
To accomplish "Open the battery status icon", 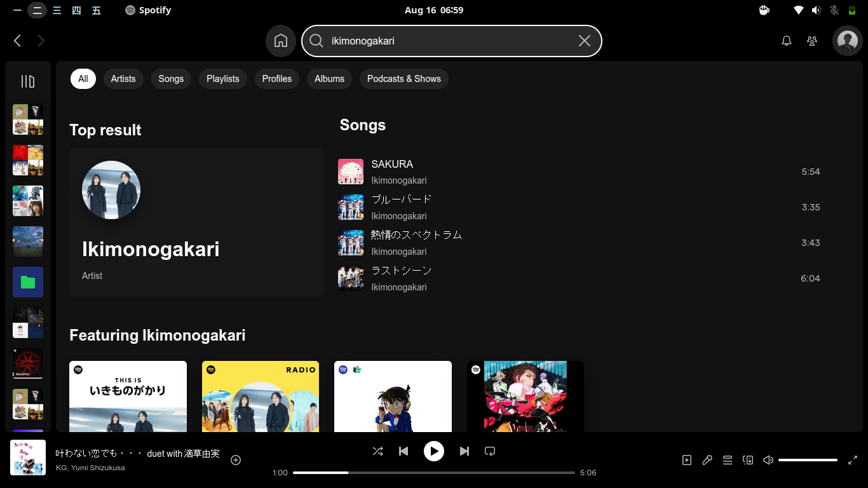I will coord(852,10).
